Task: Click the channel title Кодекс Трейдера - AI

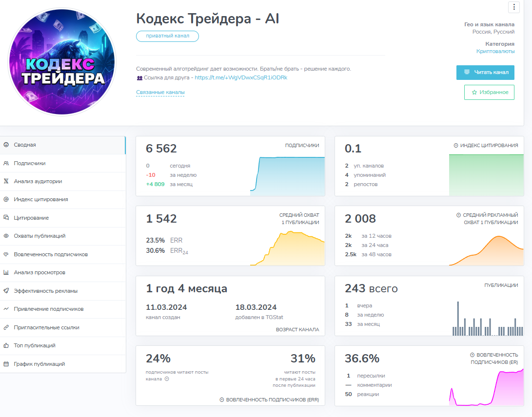Action: coord(208,19)
